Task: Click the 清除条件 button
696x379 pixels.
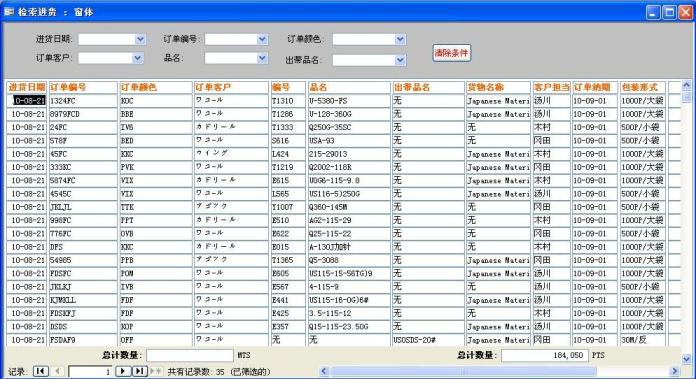Action: click(451, 53)
